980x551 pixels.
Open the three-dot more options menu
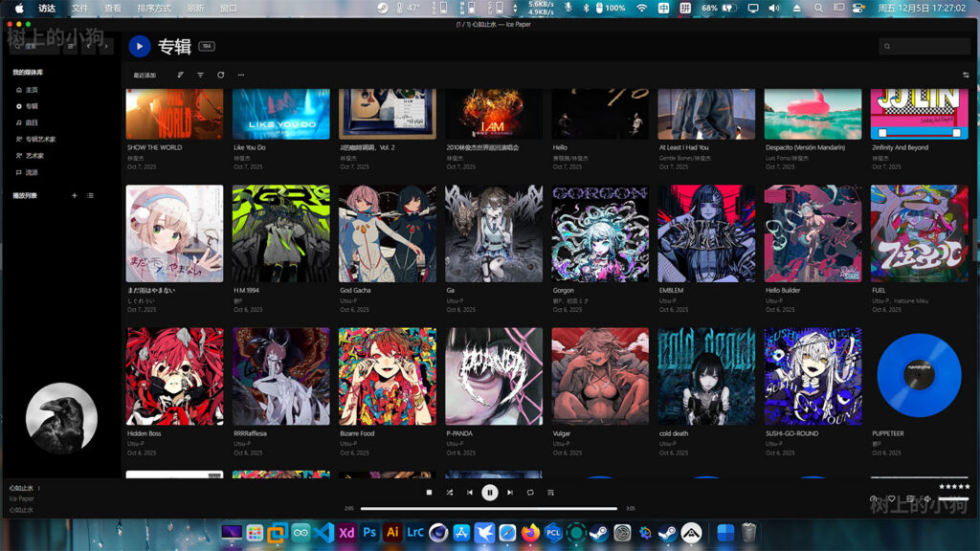(x=241, y=75)
